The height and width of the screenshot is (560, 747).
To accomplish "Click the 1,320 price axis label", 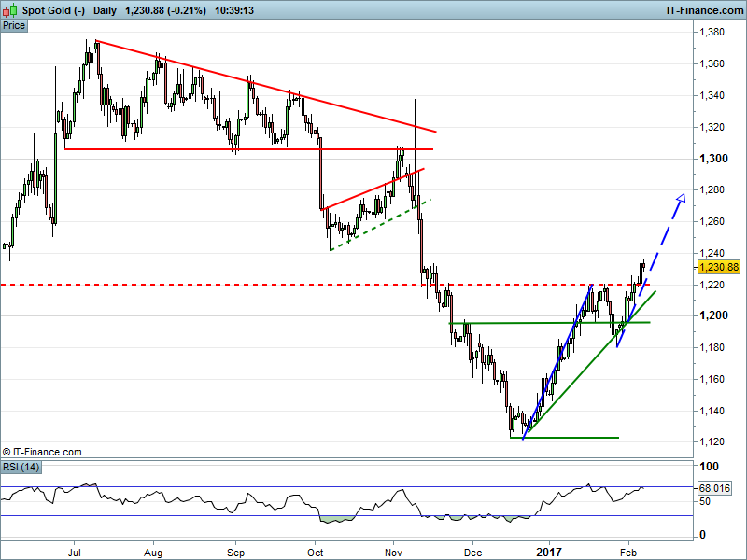I will pyautogui.click(x=712, y=127).
